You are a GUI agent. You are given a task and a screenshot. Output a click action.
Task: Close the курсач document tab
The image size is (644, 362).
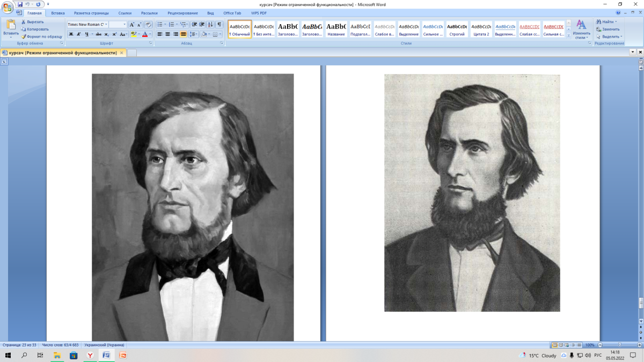[122, 53]
